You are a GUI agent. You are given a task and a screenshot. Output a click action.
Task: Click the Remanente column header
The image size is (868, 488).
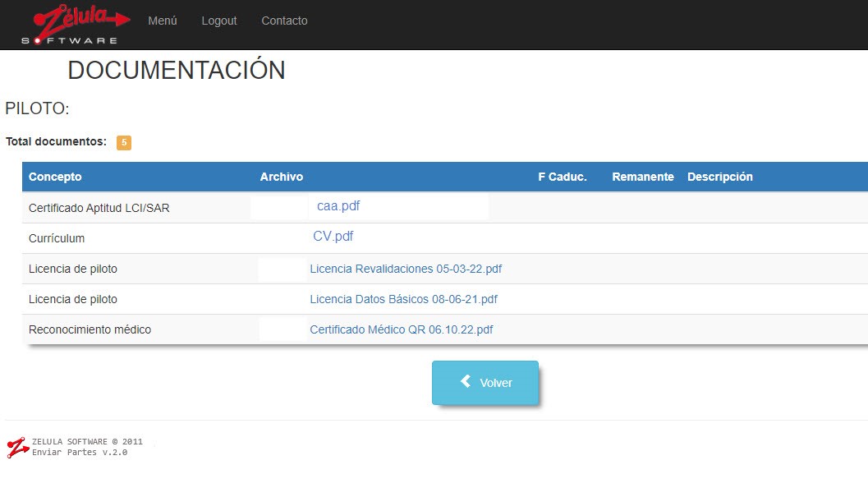[643, 177]
